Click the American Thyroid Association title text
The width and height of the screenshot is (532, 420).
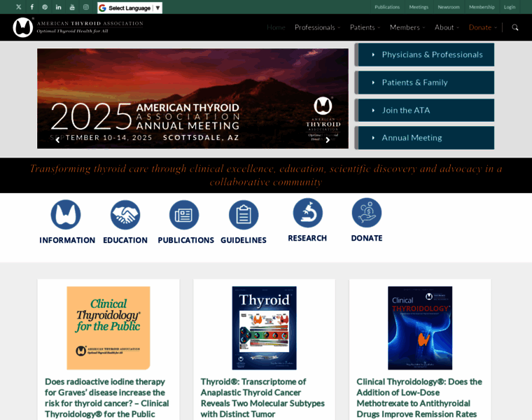pos(90,23)
